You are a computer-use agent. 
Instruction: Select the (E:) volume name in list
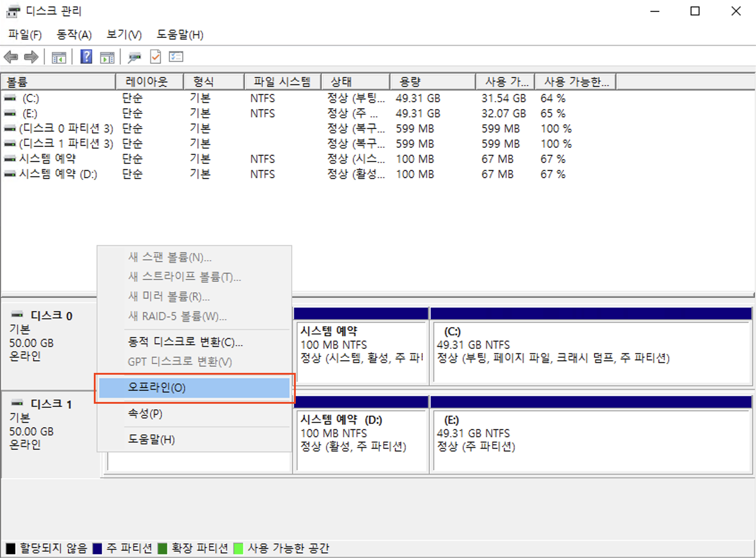point(30,113)
